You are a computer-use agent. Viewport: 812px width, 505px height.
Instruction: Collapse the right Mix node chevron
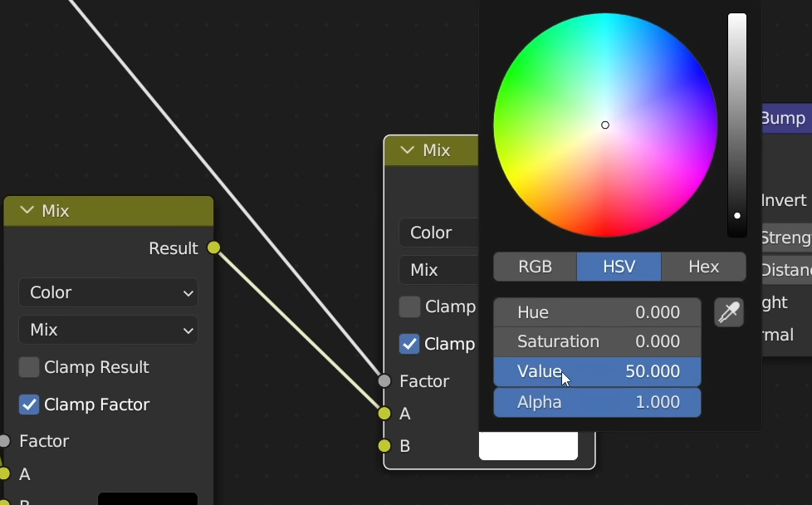tap(407, 150)
